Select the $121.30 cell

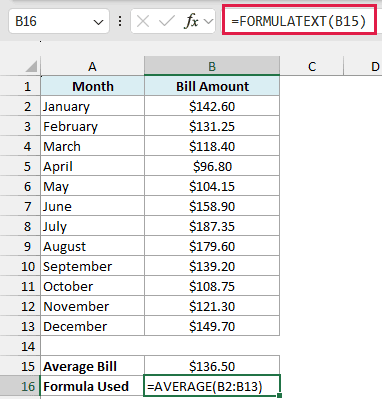(212, 306)
